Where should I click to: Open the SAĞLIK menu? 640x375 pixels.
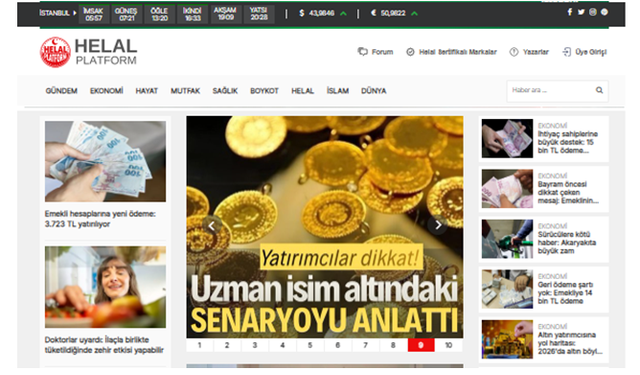(x=225, y=91)
